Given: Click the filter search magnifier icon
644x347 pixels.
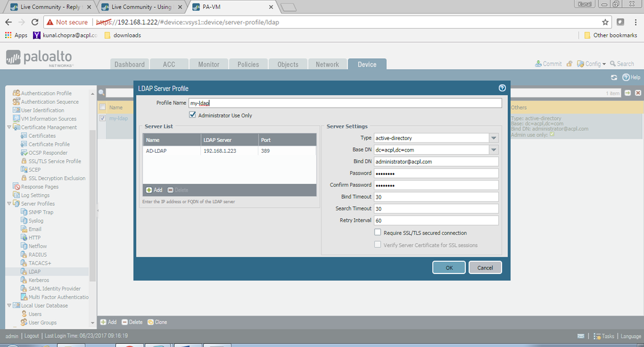Looking at the screenshot, I should pos(101,93).
